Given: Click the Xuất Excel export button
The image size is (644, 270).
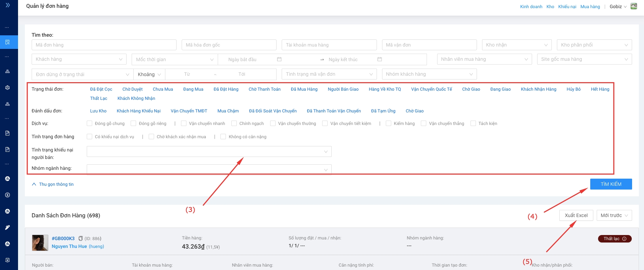Looking at the screenshot, I should point(576,215).
